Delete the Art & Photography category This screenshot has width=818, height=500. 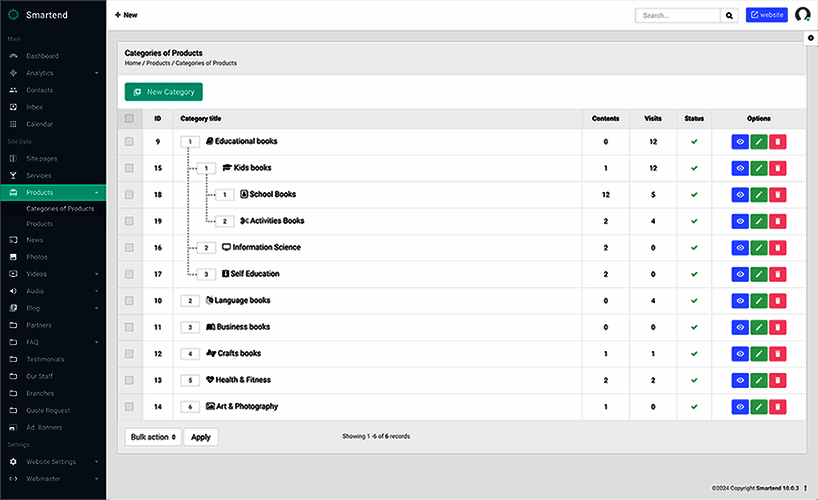[778, 407]
